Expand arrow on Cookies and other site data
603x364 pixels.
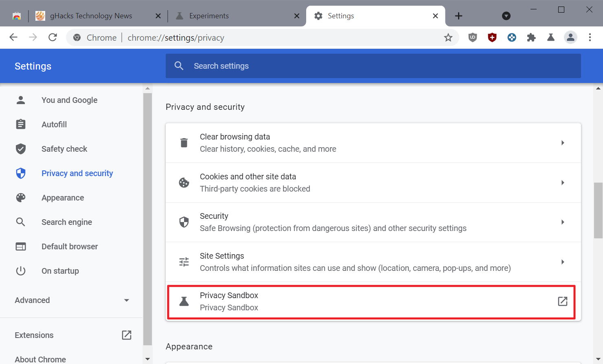563,183
